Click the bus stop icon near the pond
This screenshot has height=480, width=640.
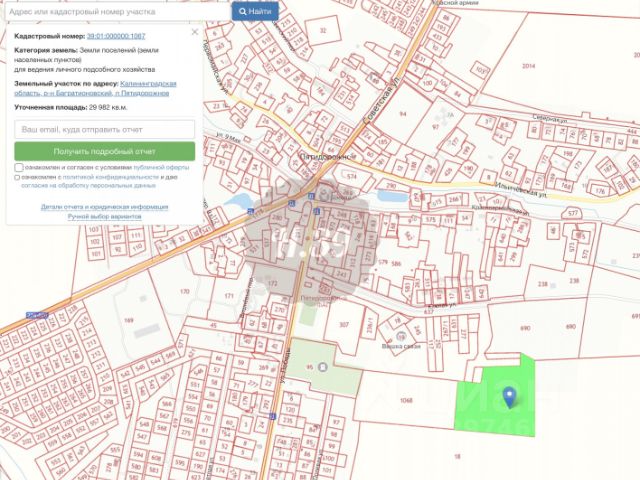tap(251, 211)
